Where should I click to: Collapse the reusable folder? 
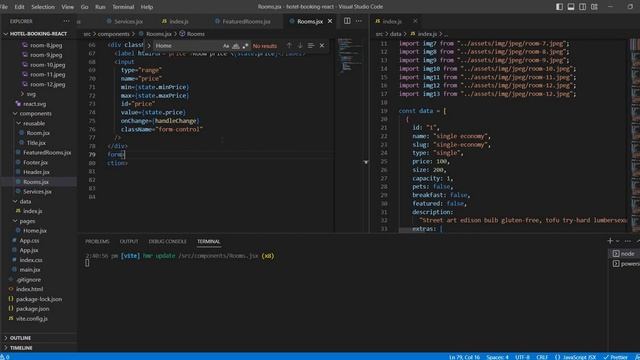point(33,123)
